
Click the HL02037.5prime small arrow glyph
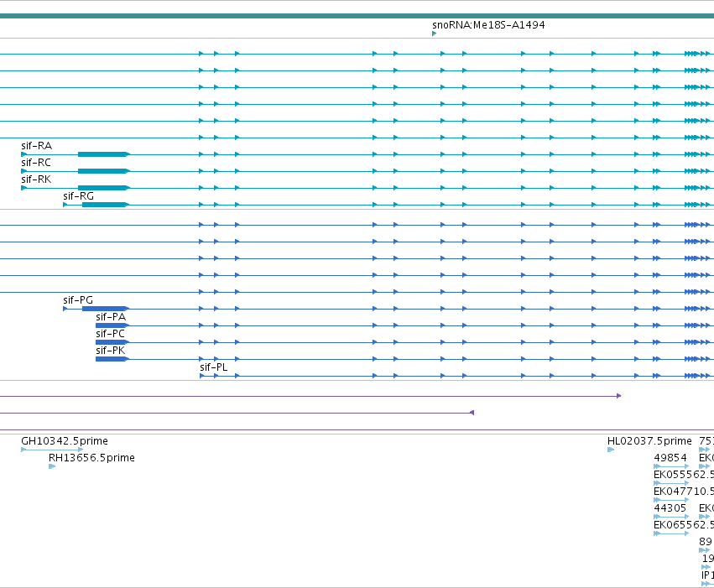(x=611, y=450)
